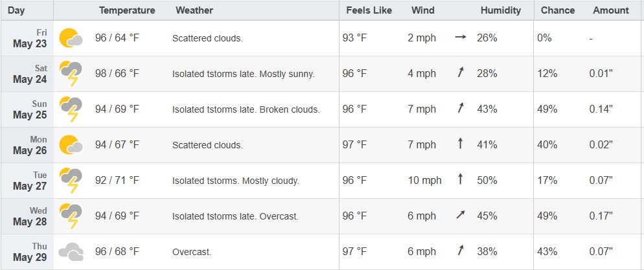Click the Humidity column header
644x270 pixels.
[501, 10]
